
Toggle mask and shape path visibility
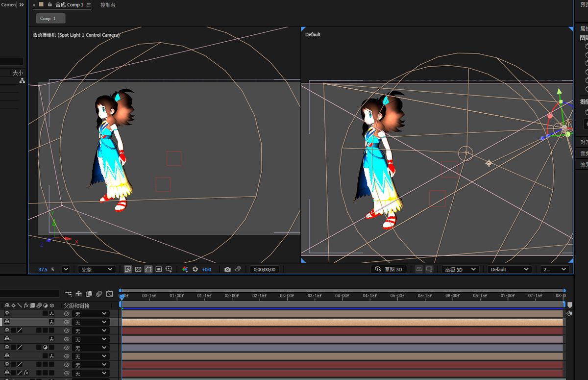pyautogui.click(x=148, y=269)
